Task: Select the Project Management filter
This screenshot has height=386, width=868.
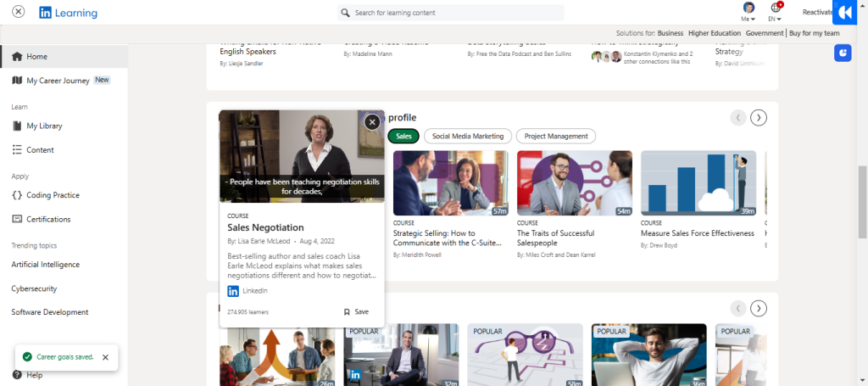Action: (x=556, y=137)
